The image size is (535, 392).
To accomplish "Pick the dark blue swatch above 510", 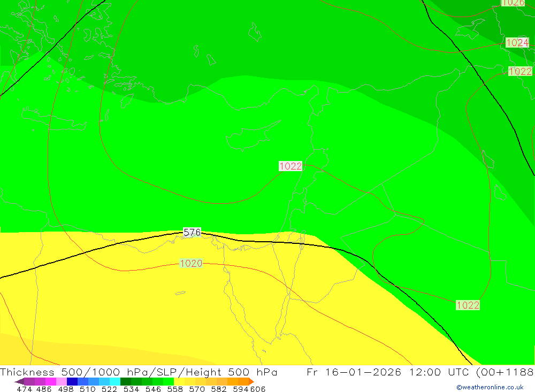I will coord(72,381).
